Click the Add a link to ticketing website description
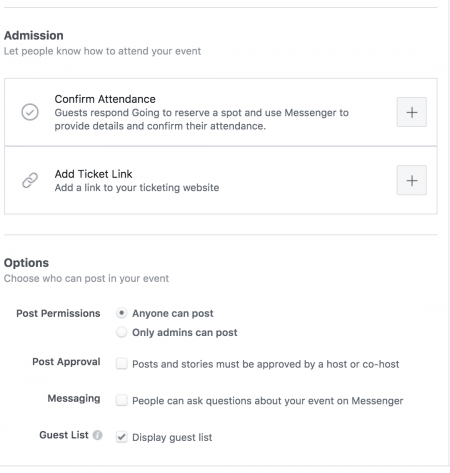 point(137,188)
